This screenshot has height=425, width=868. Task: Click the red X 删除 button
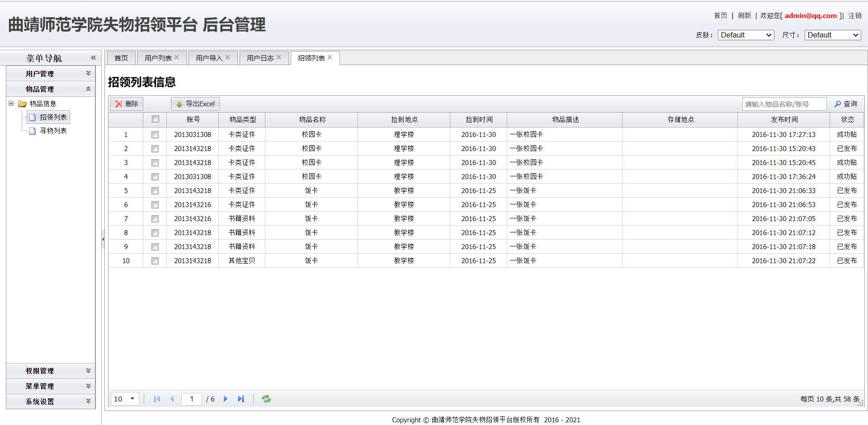pyautogui.click(x=127, y=104)
